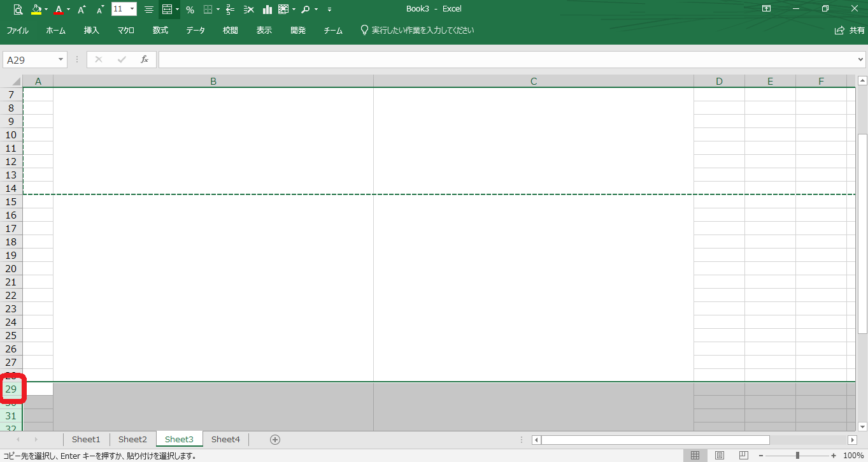This screenshot has height=462, width=868.
Task: Open the font color dropdown arrow
Action: pyautogui.click(x=69, y=10)
